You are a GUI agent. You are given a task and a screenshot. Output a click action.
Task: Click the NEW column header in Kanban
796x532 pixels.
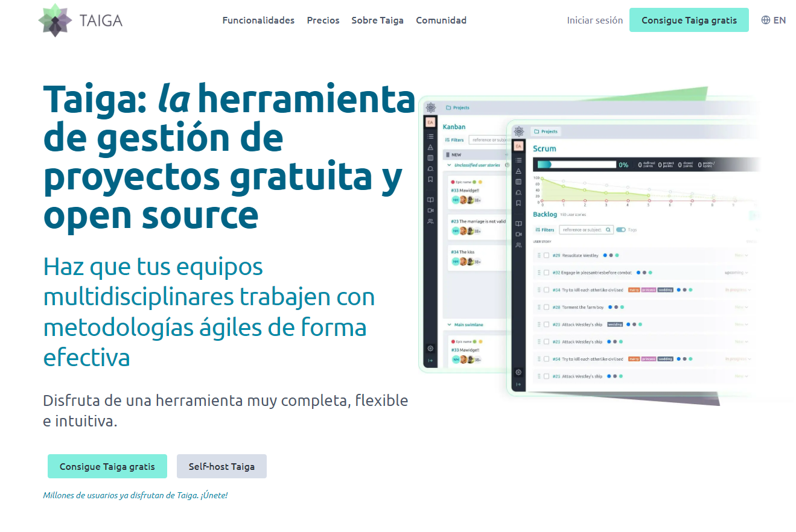[476, 155]
